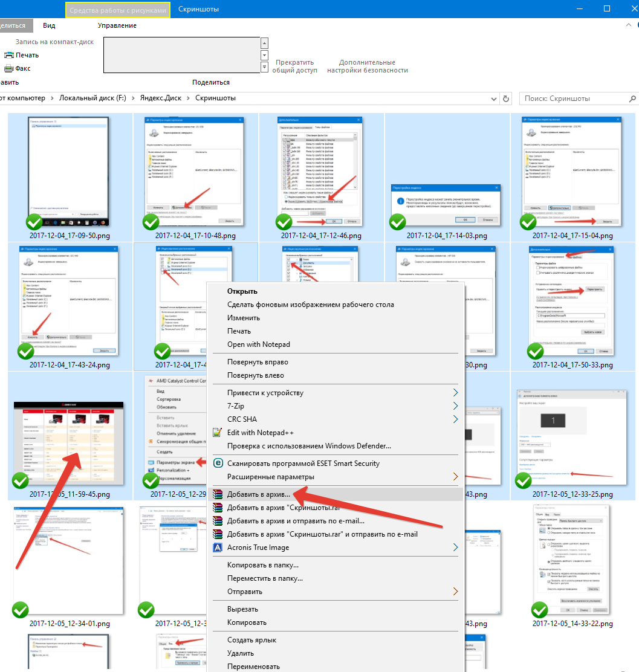Screen dimensions: 639x672
Task: Click WinRAR icon for "Скриншоты.rar" и отправить по e-mail
Action: coord(218,534)
